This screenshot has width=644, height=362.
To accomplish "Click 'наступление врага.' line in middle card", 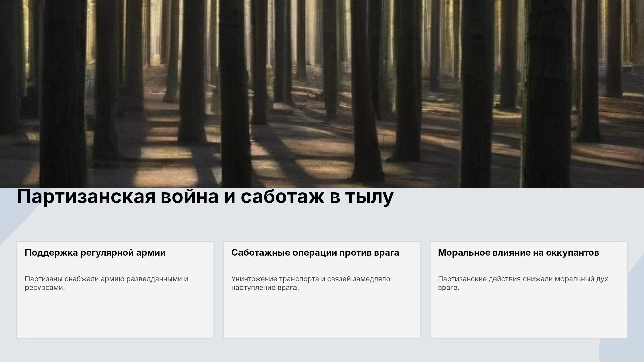I will point(265,288).
